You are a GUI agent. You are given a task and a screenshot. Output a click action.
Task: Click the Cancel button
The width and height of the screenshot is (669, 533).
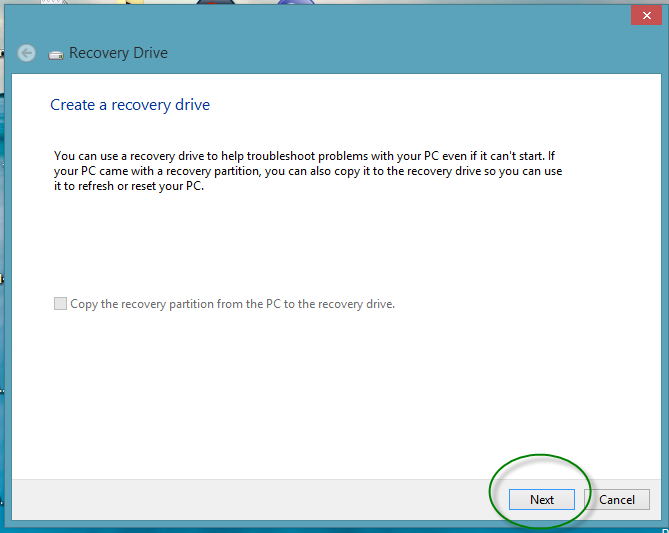click(617, 499)
